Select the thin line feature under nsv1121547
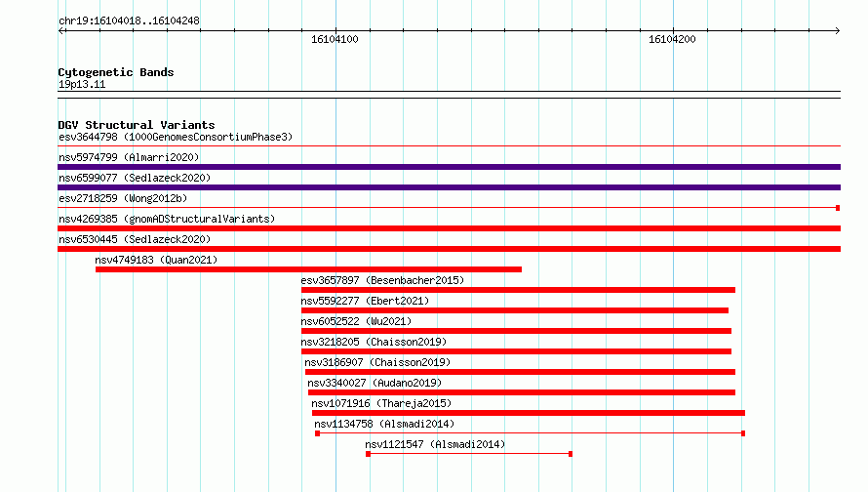 (469, 454)
